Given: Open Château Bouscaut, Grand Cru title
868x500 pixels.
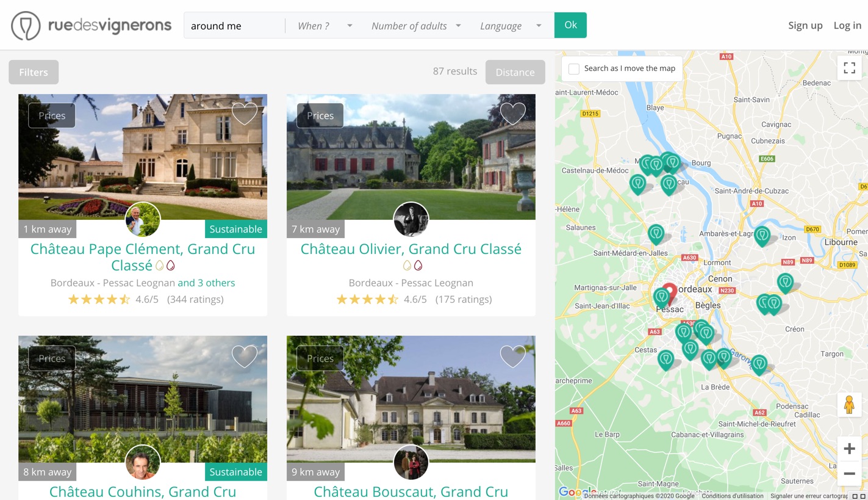Looking at the screenshot, I should pos(411,491).
